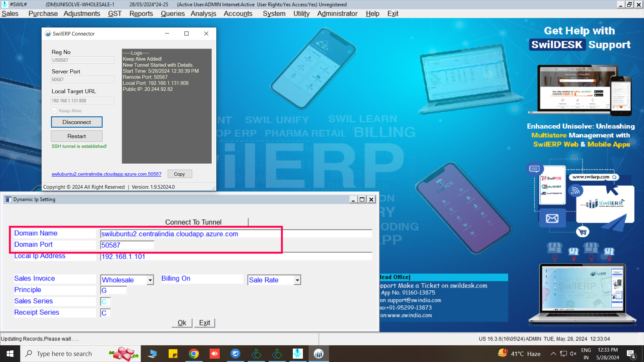The width and height of the screenshot is (644, 362).
Task: Open SwilERP Connector from the taskbar
Action: coord(319,354)
